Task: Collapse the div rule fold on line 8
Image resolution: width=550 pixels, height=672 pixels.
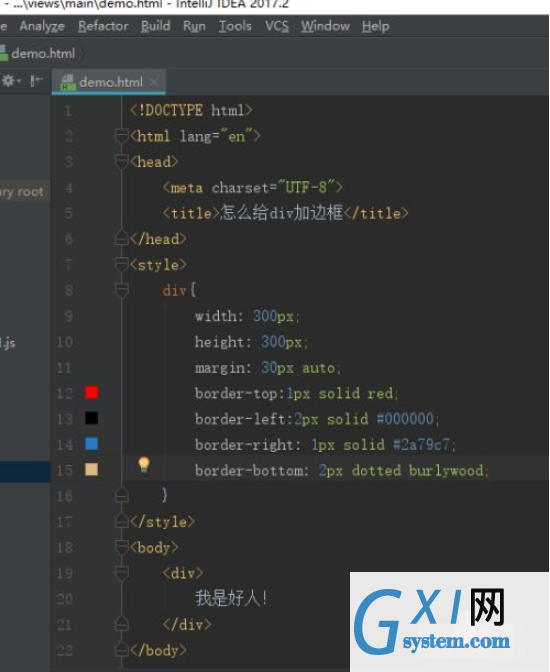Action: click(x=122, y=290)
